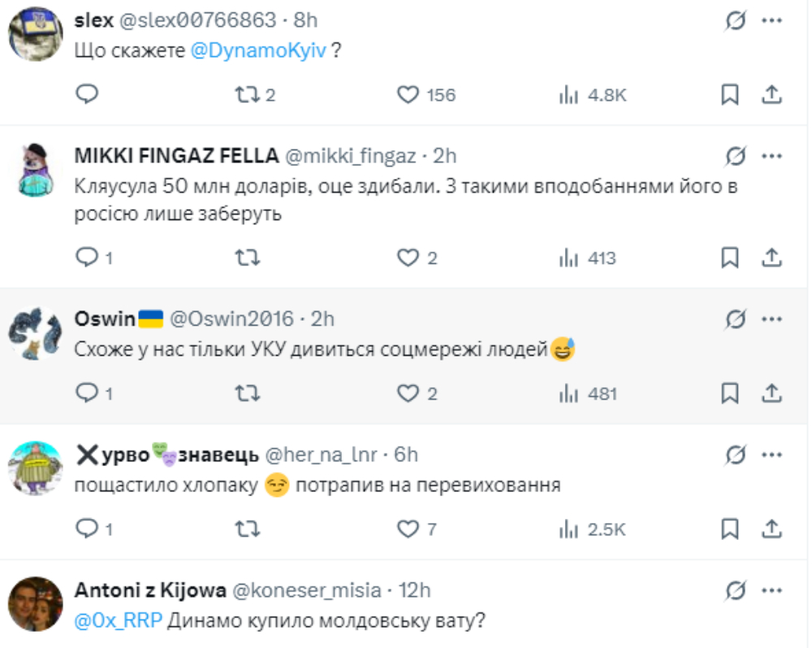Open the @0x_RRP mention link
The width and height of the screenshot is (812, 648).
pyautogui.click(x=119, y=621)
